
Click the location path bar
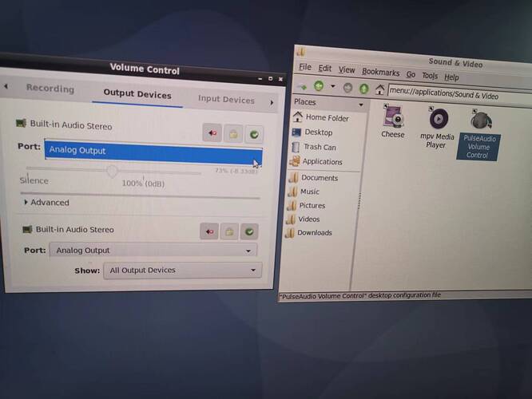click(x=460, y=95)
